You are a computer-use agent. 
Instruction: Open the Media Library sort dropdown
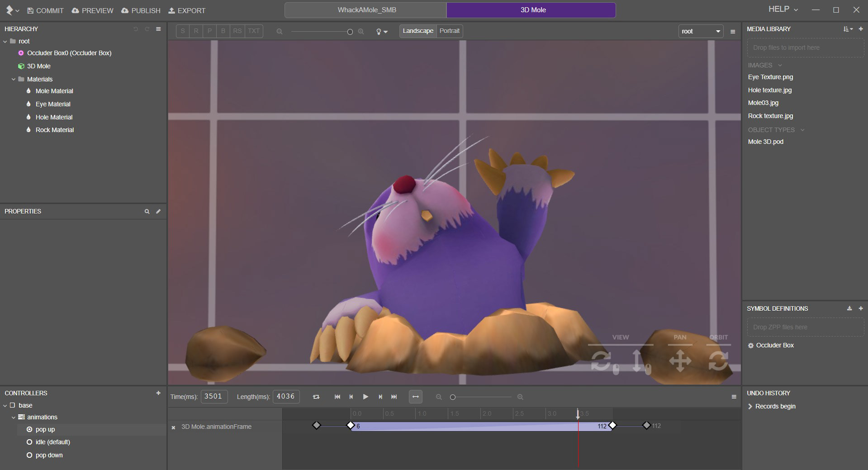tap(848, 29)
